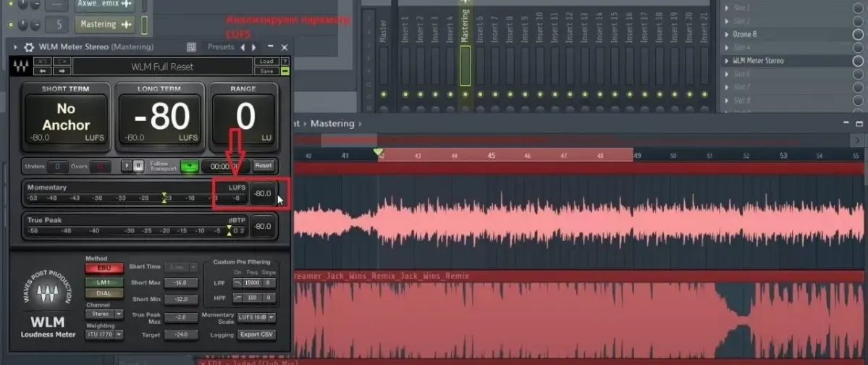Open the WLM plugin gear settings
The width and height of the screenshot is (868, 365).
point(30,48)
